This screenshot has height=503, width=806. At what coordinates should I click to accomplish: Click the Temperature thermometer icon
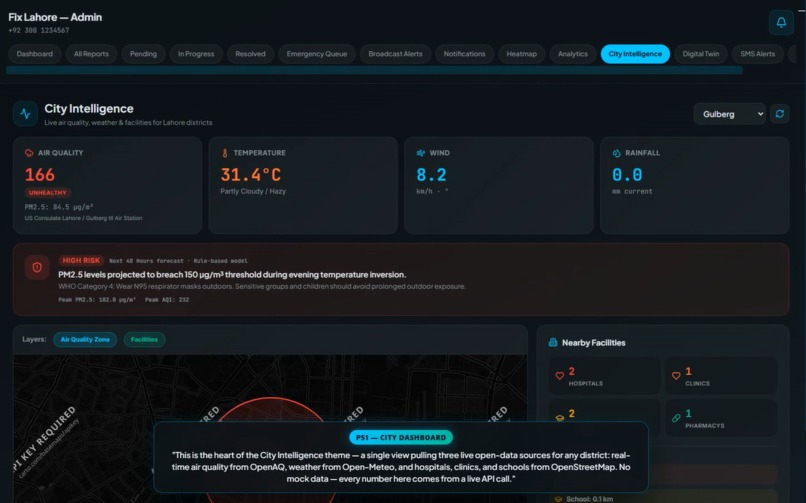225,153
